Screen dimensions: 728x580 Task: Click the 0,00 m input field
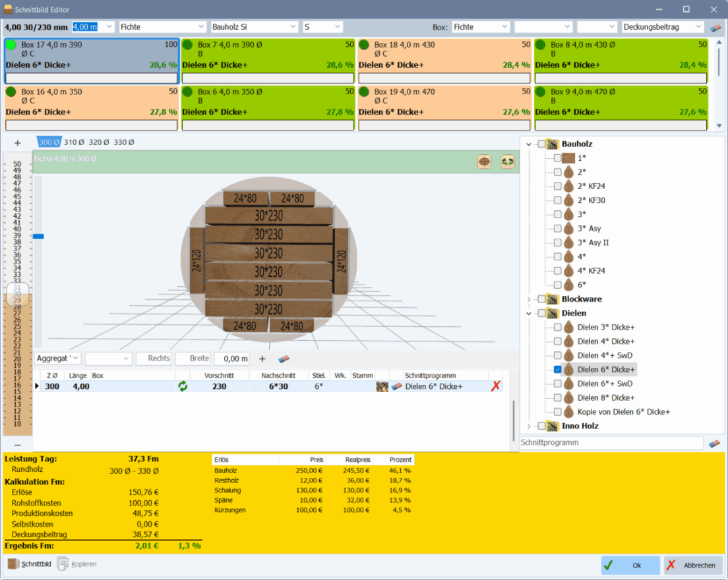(231, 359)
